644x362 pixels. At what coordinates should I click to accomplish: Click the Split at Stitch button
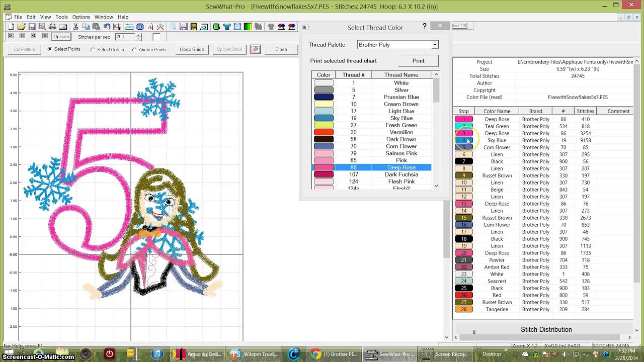pos(229,49)
